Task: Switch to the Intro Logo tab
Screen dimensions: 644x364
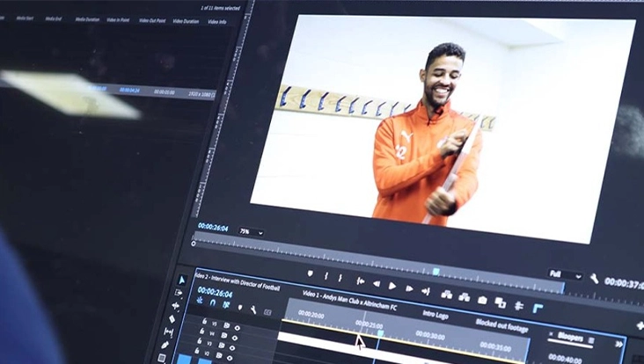Action: 435,316
